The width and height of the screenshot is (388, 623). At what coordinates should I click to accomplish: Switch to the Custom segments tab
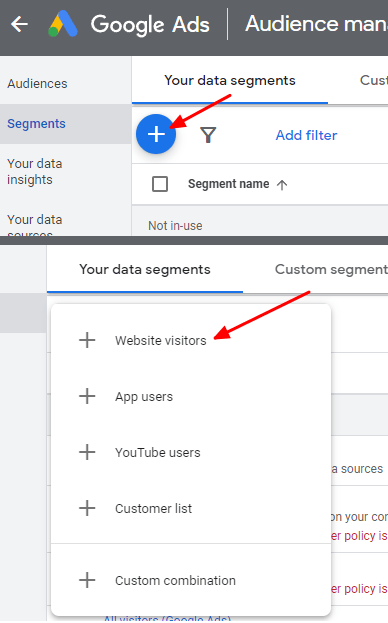point(331,269)
